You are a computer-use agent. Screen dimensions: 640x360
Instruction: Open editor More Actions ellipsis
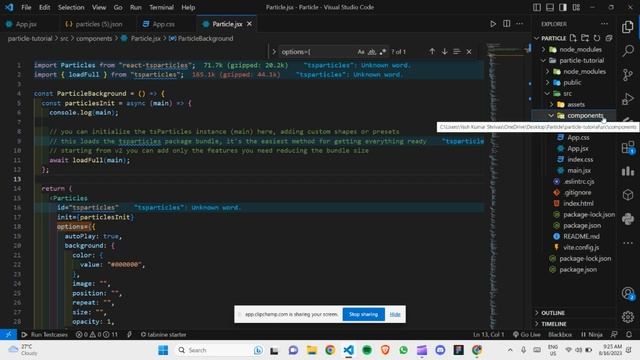520,24
